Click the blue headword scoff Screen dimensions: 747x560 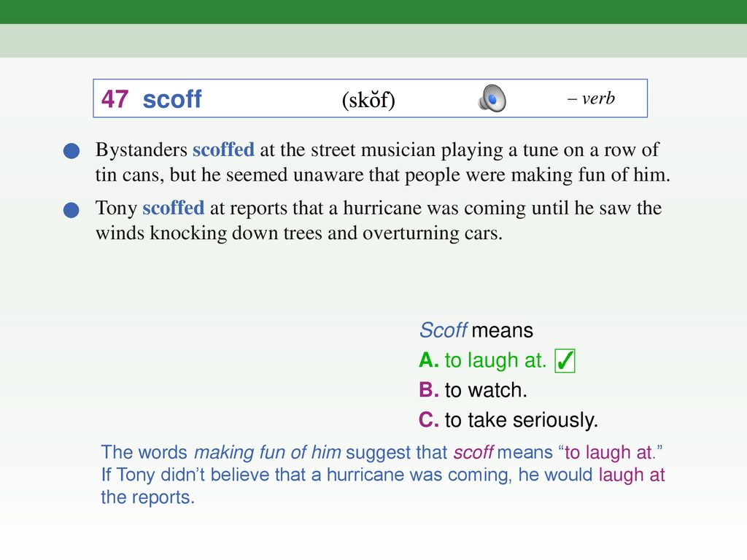(172, 99)
